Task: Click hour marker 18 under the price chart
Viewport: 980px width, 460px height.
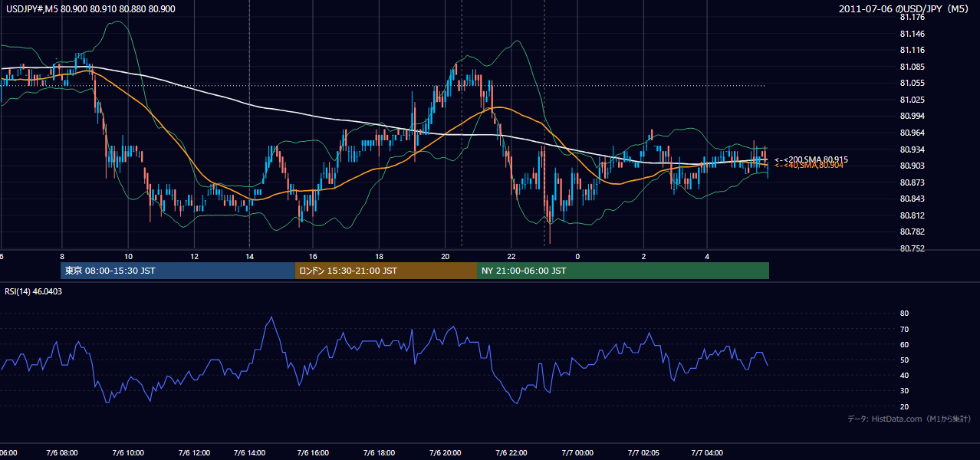Action: (379, 256)
